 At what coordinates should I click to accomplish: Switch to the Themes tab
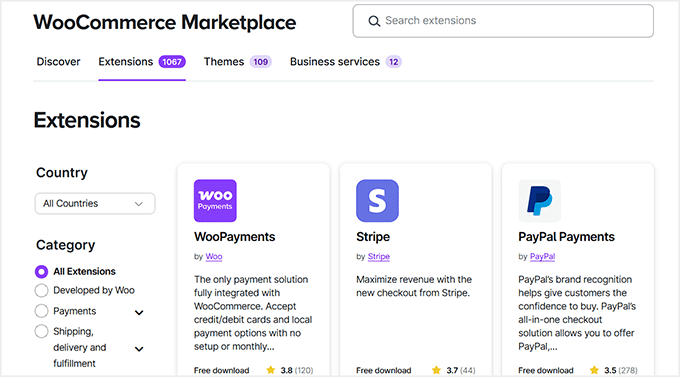[238, 62]
